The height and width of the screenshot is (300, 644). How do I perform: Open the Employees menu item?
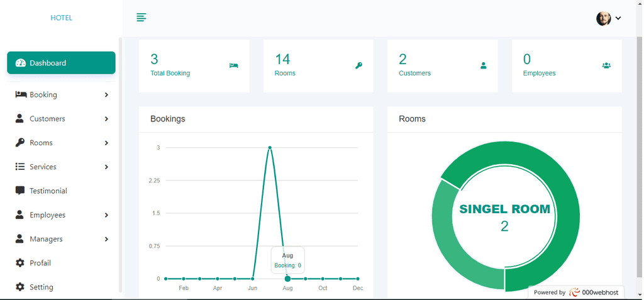coord(61,215)
